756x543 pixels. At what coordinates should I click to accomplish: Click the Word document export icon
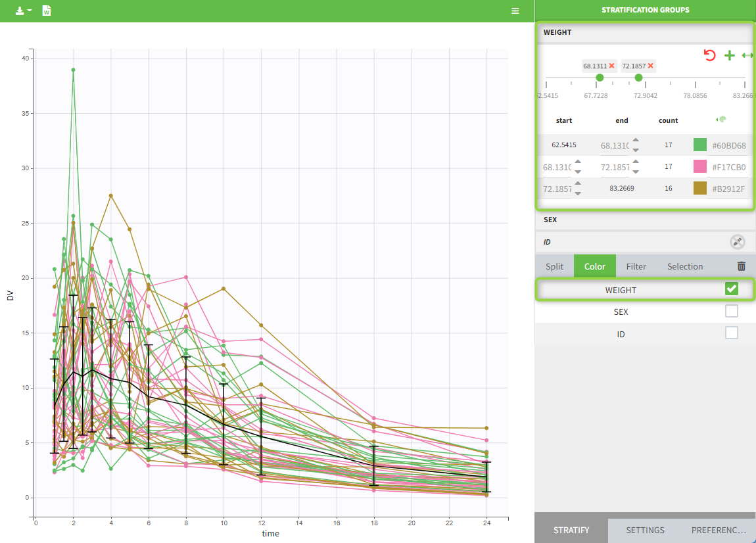click(x=47, y=11)
